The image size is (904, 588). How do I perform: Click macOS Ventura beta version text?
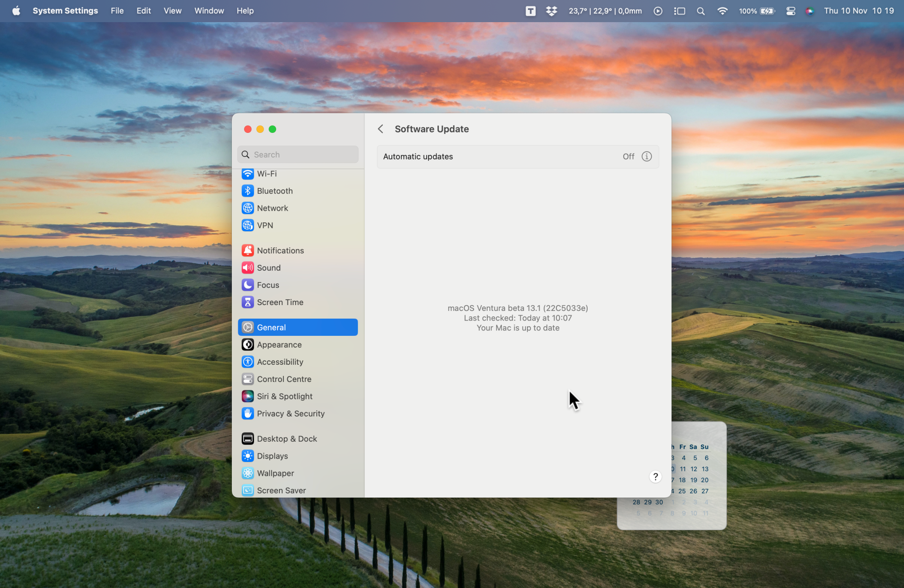[518, 308]
